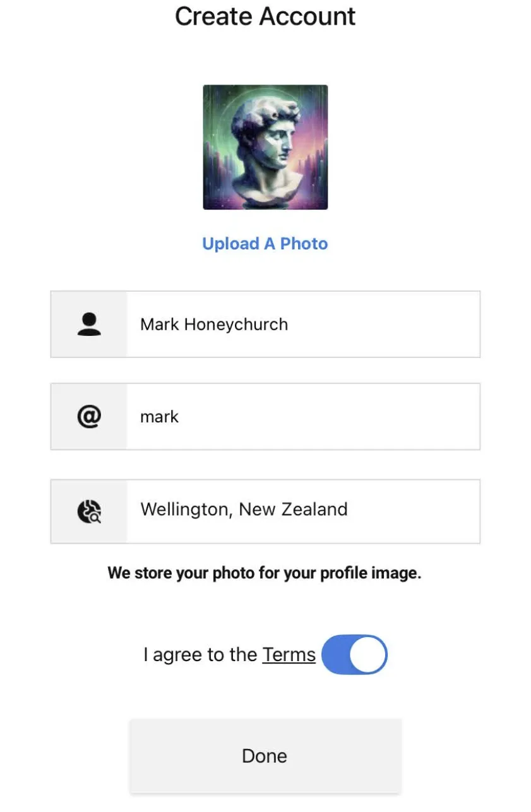
Task: Click the white knob of the toggle
Action: tap(367, 655)
